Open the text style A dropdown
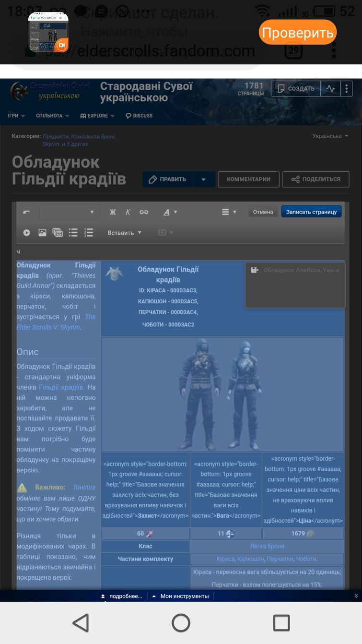Image resolution: width=362 pixels, height=644 pixels. pyautogui.click(x=170, y=212)
